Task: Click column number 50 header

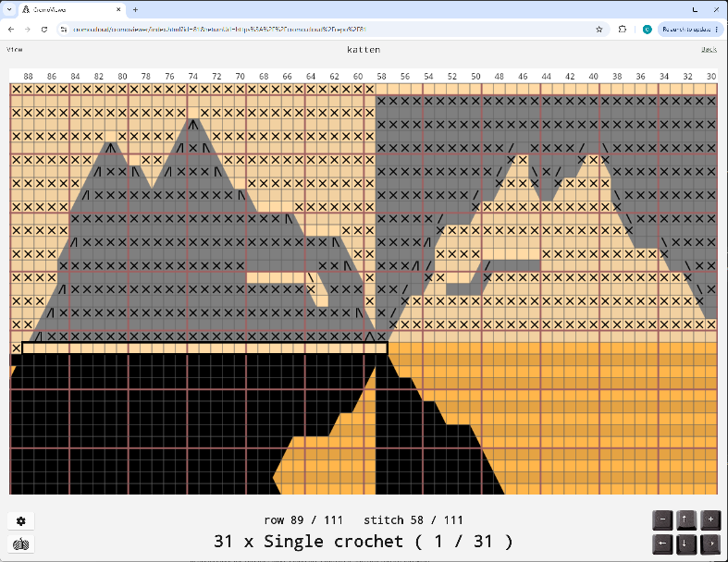Action: (475, 76)
